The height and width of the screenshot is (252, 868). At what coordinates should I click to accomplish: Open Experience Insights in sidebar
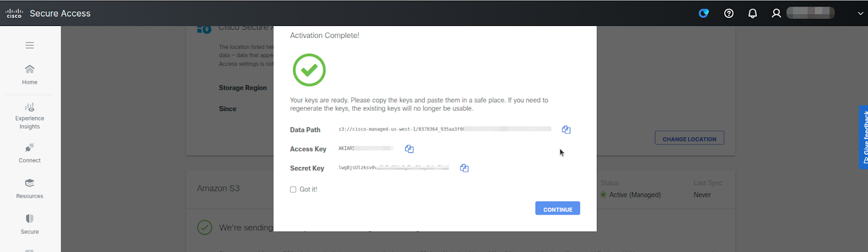[x=30, y=115]
